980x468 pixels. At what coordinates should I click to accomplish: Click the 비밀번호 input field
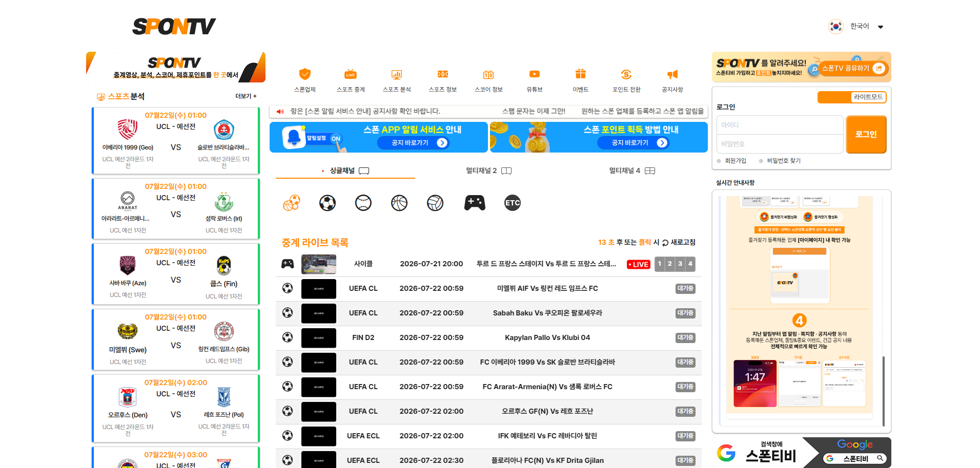click(x=780, y=144)
